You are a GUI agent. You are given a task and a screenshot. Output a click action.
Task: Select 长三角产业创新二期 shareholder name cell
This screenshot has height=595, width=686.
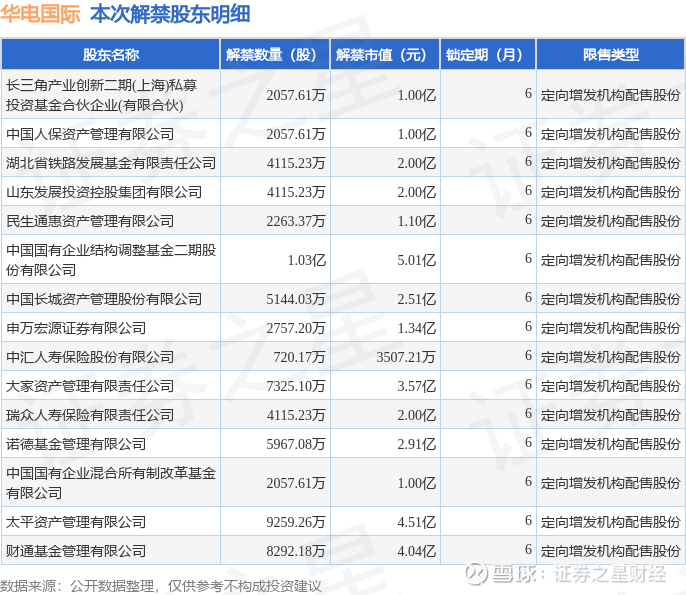point(111,94)
